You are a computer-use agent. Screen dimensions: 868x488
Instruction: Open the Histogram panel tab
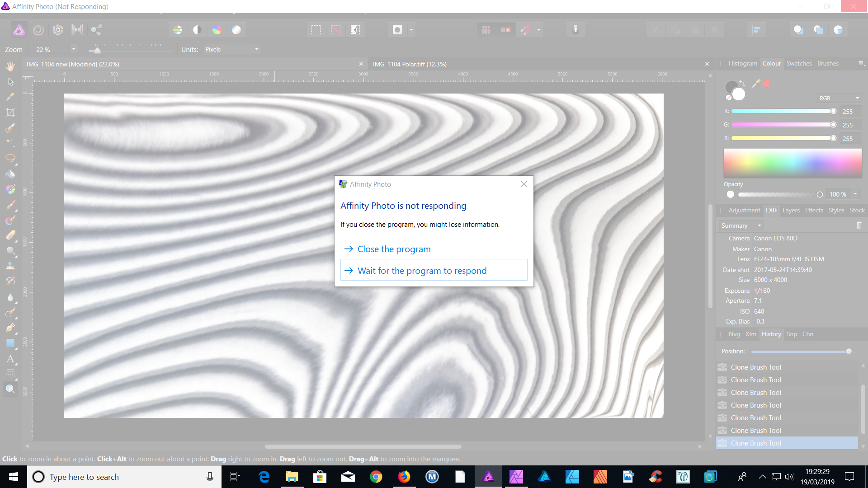[x=742, y=63]
